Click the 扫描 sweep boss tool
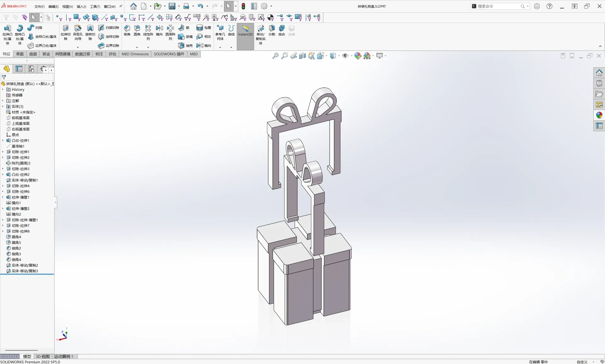Screen dimensions: 605x364 (x=35, y=28)
